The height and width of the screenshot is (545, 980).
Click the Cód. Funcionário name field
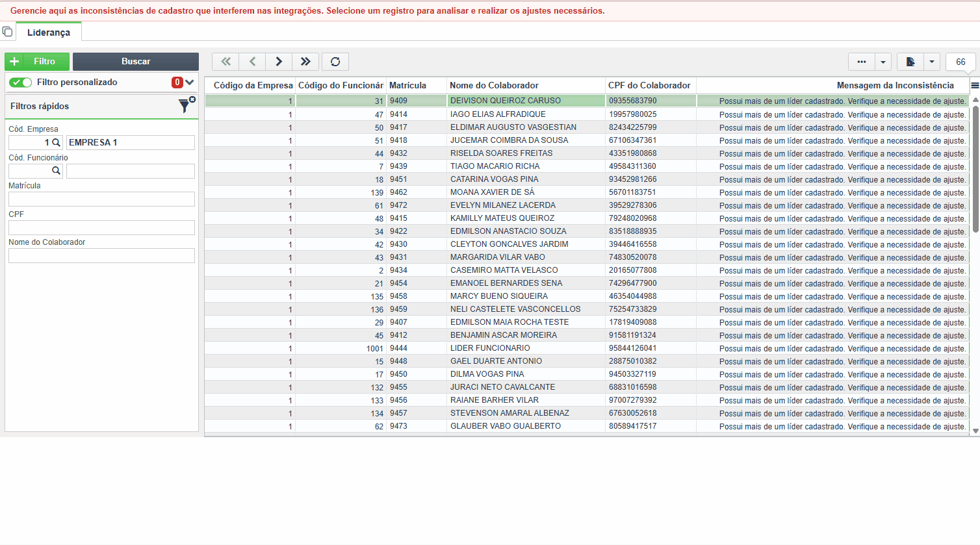(x=131, y=171)
